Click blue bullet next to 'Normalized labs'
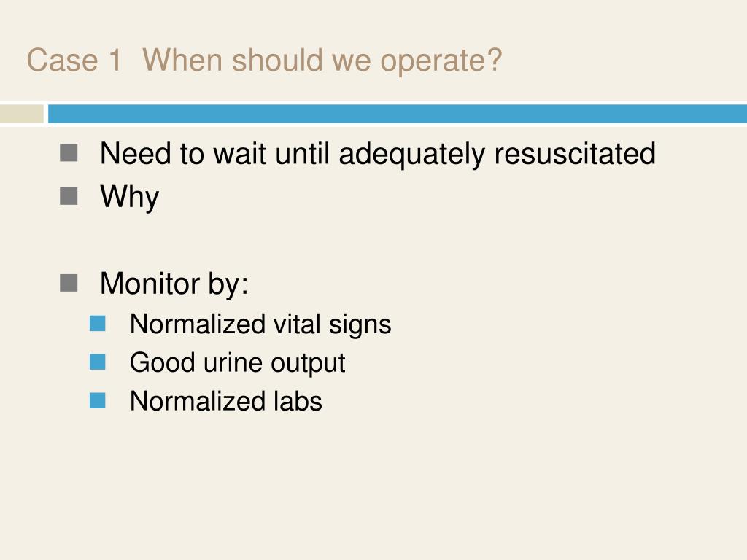 click(98, 400)
